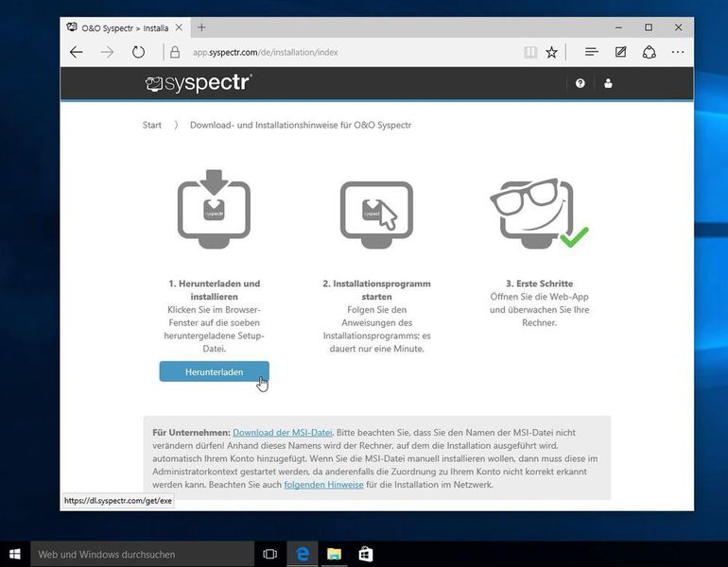Maximize the Edge browser window
This screenshot has height=567, width=728.
click(649, 27)
